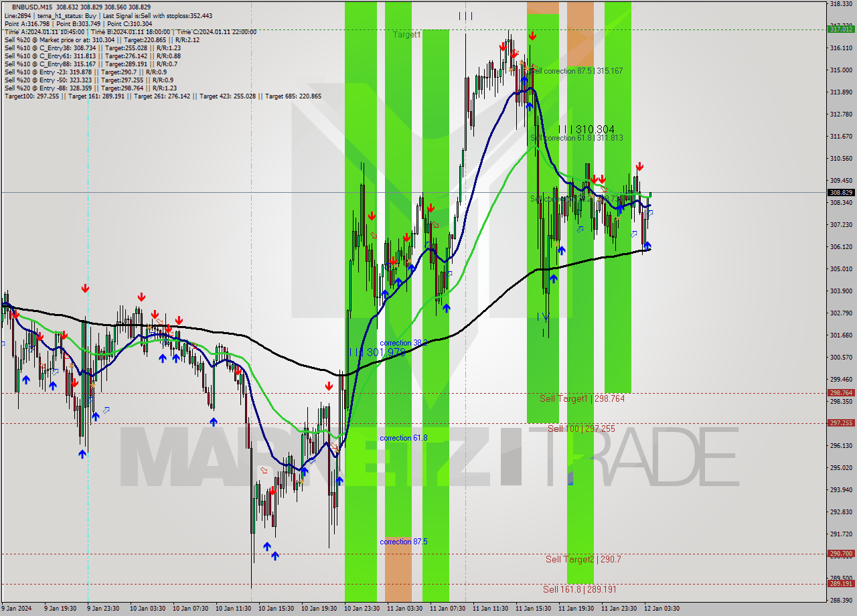Click the '10 Jan 15:30' time axis label
Screen dimensions: 857x616
point(277,609)
